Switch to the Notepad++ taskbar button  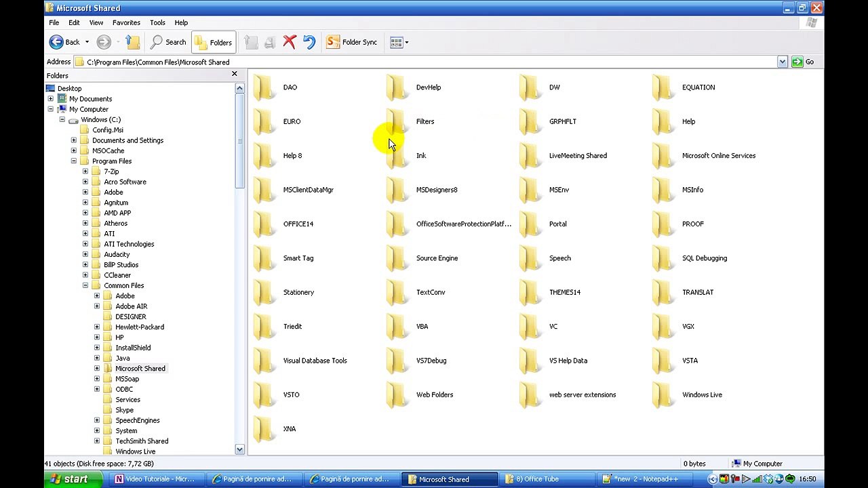click(x=646, y=479)
